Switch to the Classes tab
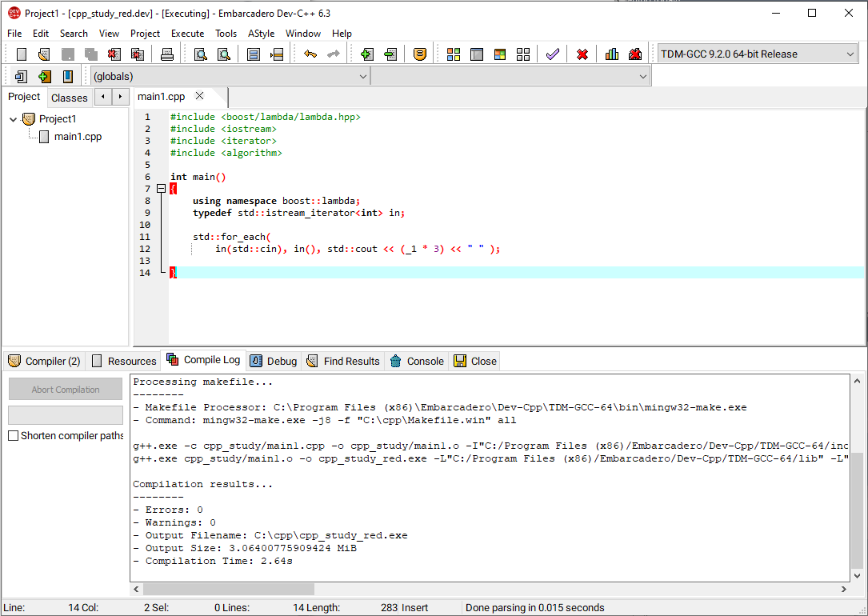The width and height of the screenshot is (868, 616). coord(69,98)
